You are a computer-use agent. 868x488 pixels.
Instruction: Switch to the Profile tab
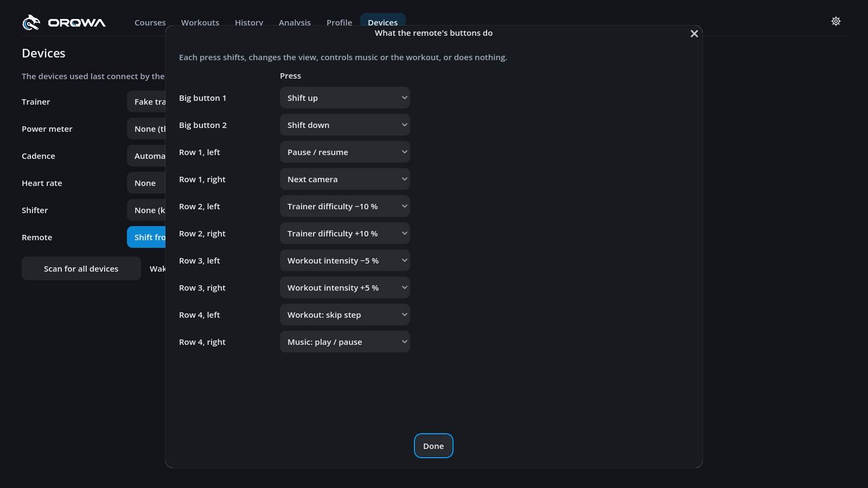339,22
